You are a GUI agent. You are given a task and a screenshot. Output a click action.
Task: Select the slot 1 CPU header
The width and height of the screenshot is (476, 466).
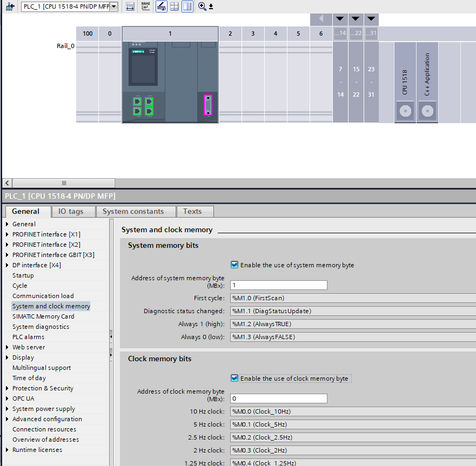click(170, 33)
